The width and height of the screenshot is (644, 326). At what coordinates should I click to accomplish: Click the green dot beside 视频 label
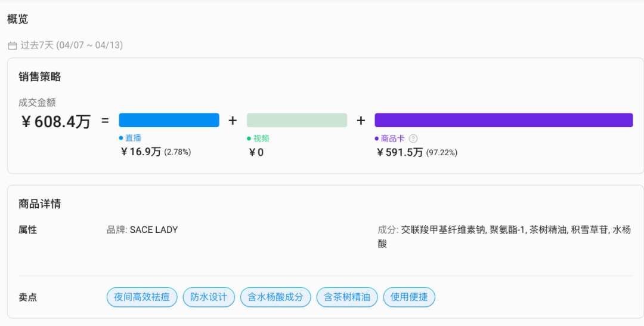(x=249, y=139)
